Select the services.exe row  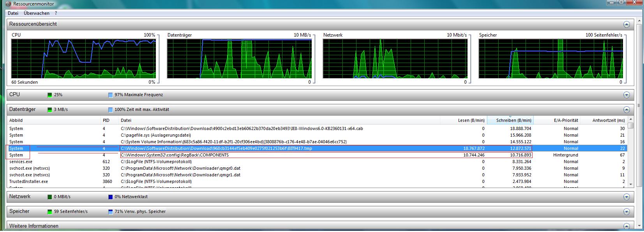tap(317, 162)
